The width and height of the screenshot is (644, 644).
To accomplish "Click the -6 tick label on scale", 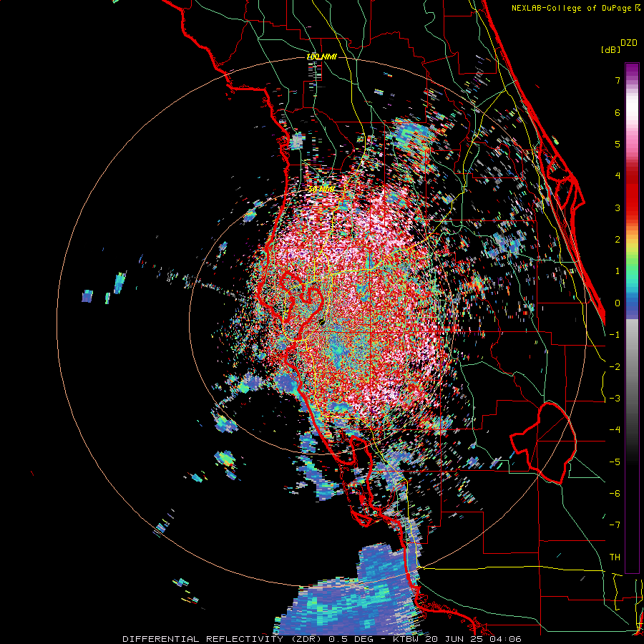I will point(615,494).
